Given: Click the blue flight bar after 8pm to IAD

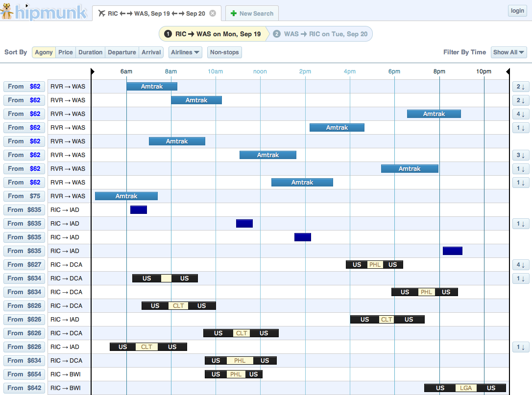Looking at the screenshot, I should pyautogui.click(x=453, y=251).
